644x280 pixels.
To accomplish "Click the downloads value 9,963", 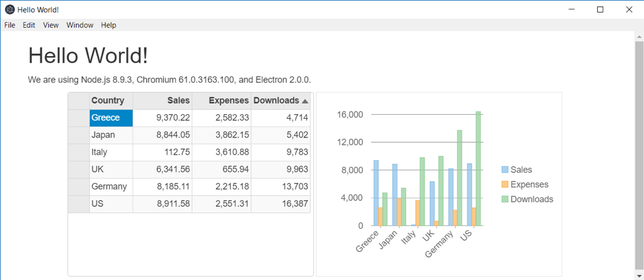I will point(280,170).
